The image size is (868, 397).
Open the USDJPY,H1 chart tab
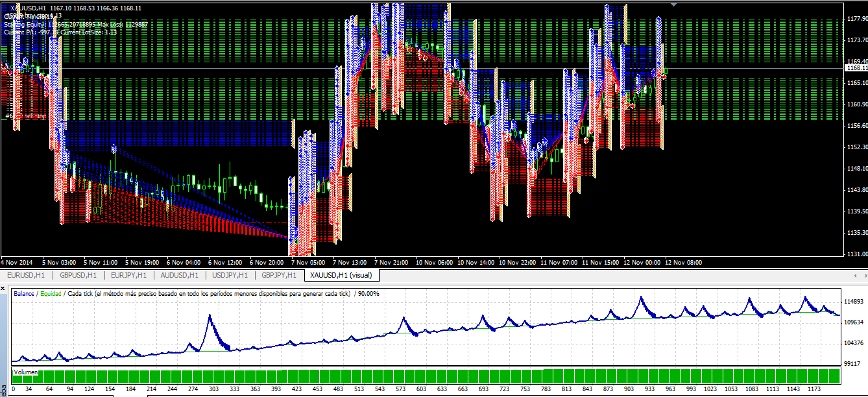pos(230,275)
